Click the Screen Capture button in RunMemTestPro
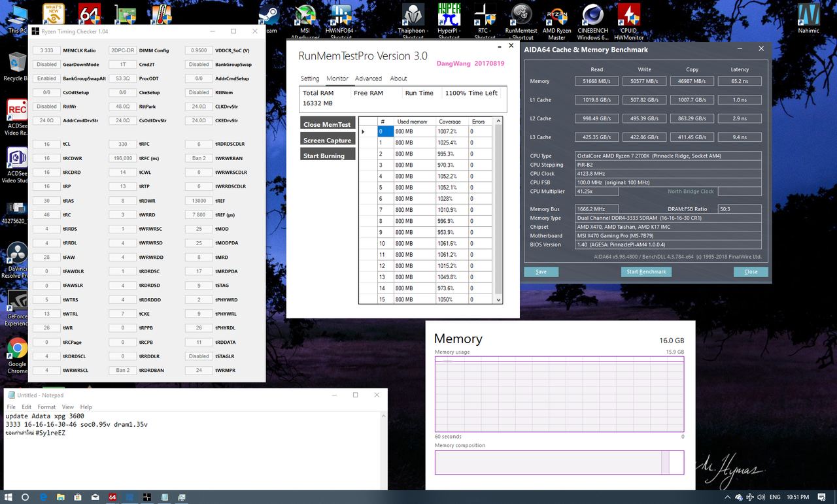The image size is (837, 504). (x=328, y=139)
